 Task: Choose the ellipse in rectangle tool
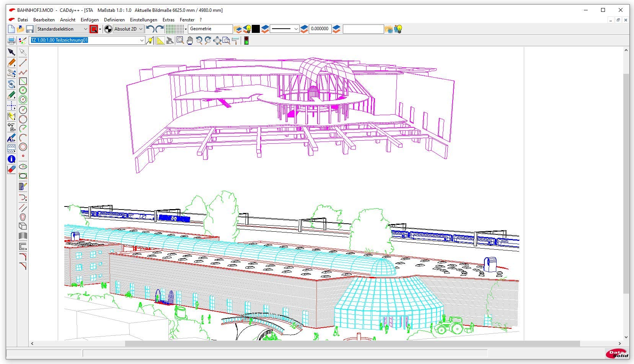click(x=23, y=176)
